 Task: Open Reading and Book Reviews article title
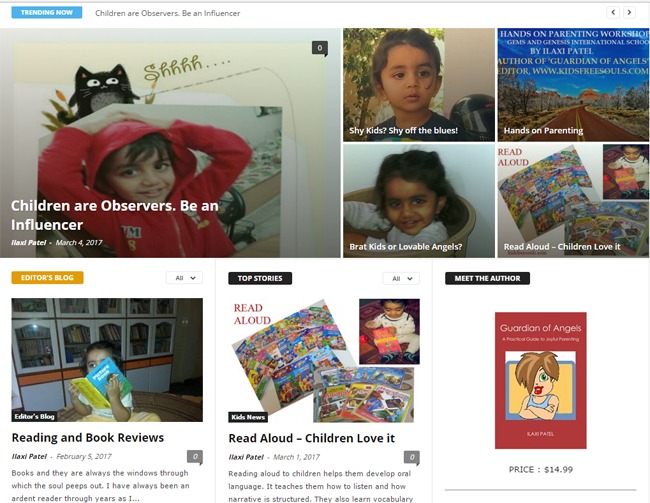[88, 437]
